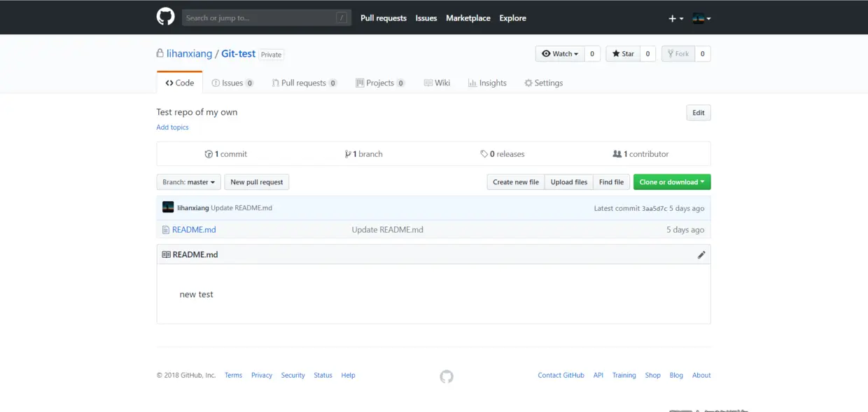The height and width of the screenshot is (412, 868).
Task: Open the Insights tab
Action: pos(487,83)
